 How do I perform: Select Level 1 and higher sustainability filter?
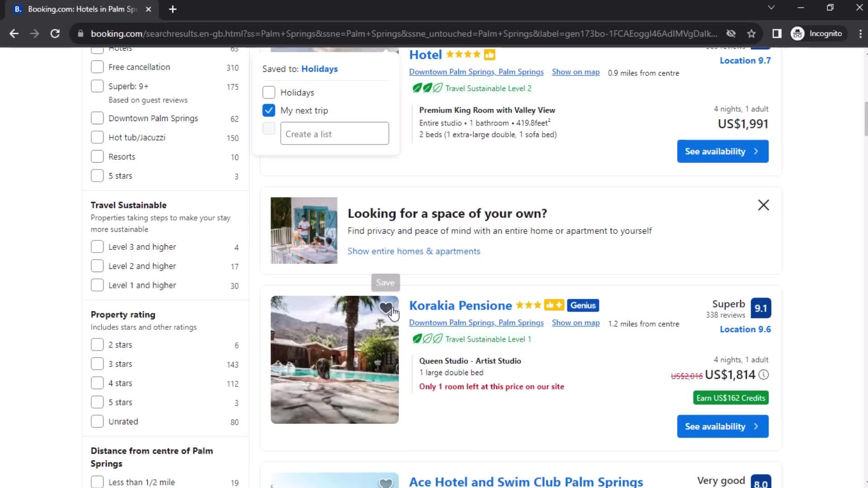[97, 285]
